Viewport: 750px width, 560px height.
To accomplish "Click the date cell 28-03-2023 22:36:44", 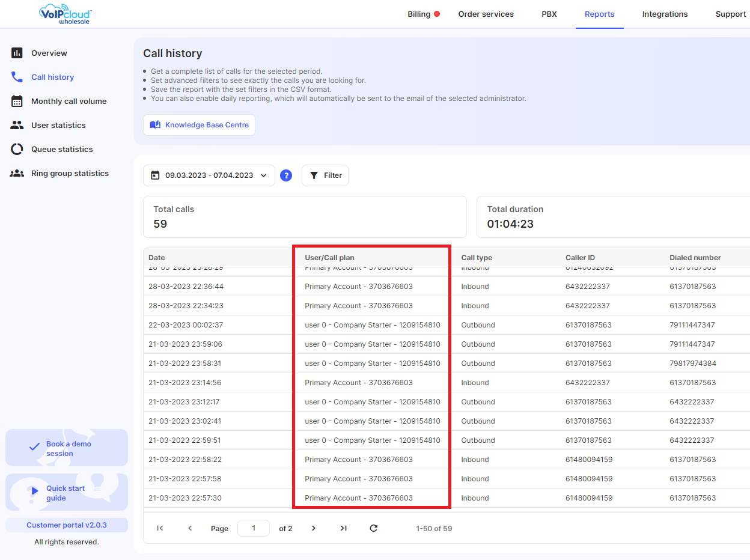I will 186,287.
